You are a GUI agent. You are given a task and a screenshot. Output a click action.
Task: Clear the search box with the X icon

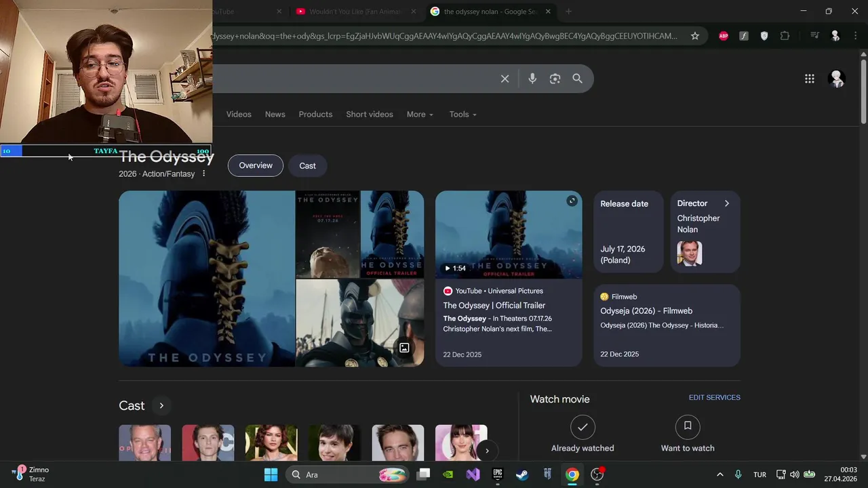[505, 79]
